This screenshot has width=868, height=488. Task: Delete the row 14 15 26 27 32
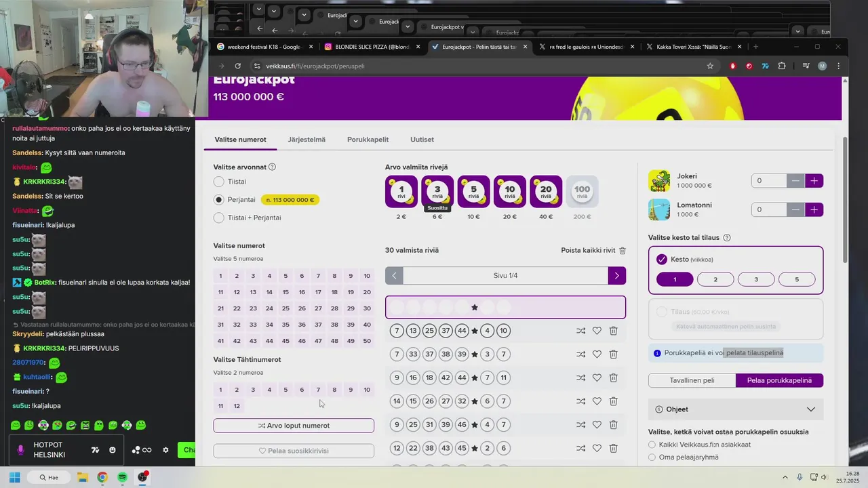coord(613,401)
